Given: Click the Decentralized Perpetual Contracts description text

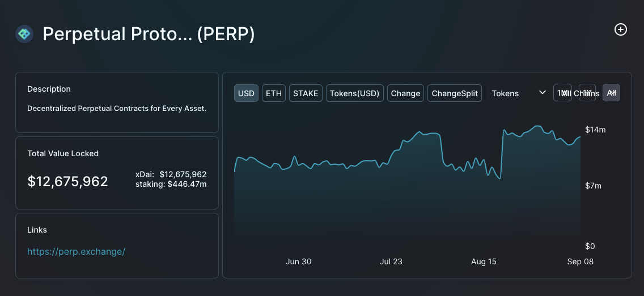Looking at the screenshot, I should 117,109.
